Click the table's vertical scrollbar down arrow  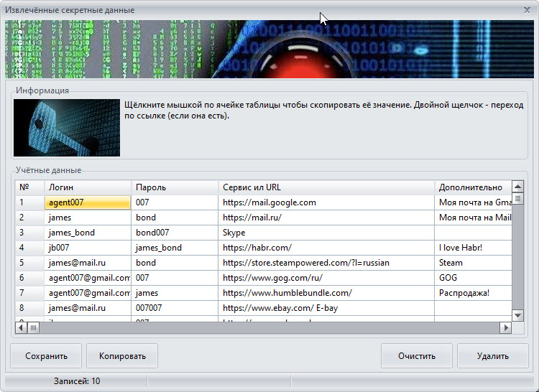pyautogui.click(x=517, y=315)
